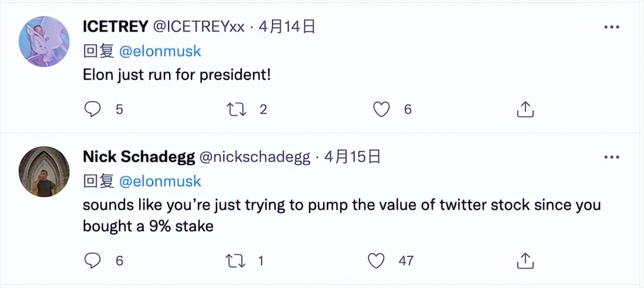Follow @elonmusk mention in ICETREY's reply
644x288 pixels.
[160, 51]
